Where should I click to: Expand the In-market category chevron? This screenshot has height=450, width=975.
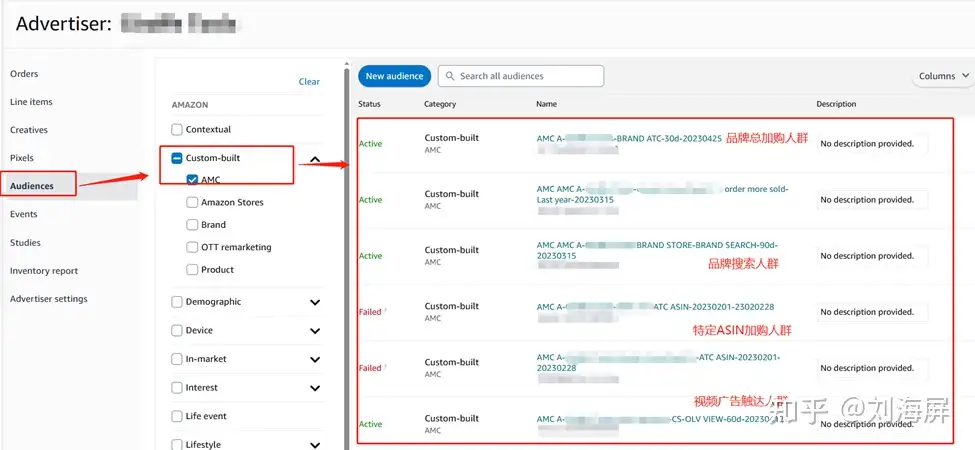point(315,359)
